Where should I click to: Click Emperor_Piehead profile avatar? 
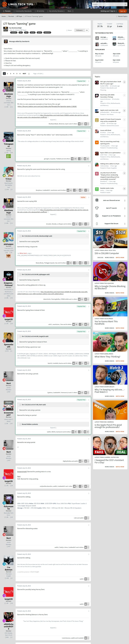(8, 276)
